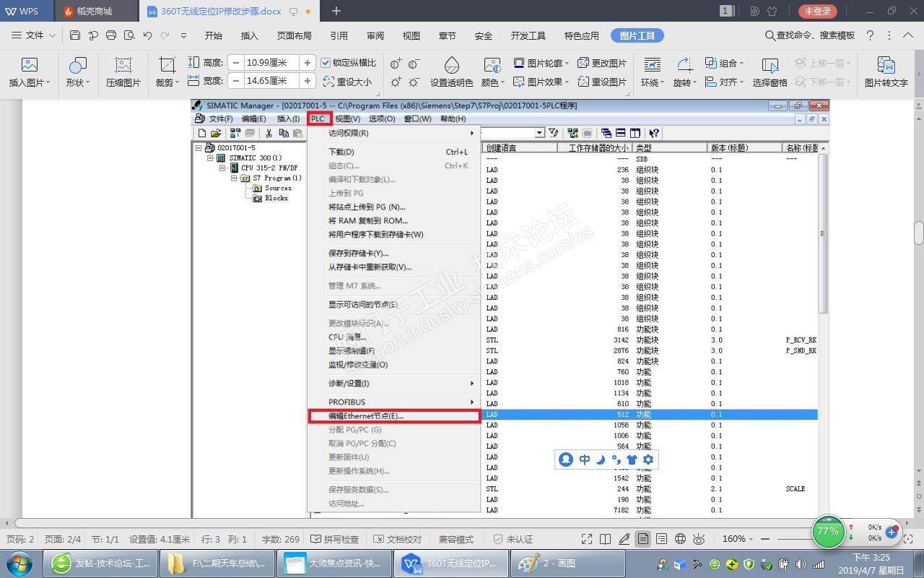
Task: Click the 77% accelerator ball
Action: [x=828, y=531]
